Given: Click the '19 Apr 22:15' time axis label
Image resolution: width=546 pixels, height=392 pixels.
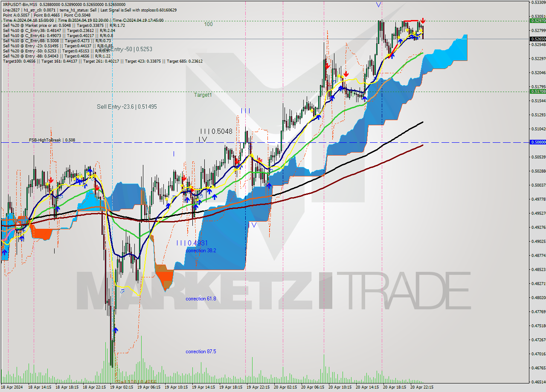Looking at the screenshot, I should pos(258,387).
